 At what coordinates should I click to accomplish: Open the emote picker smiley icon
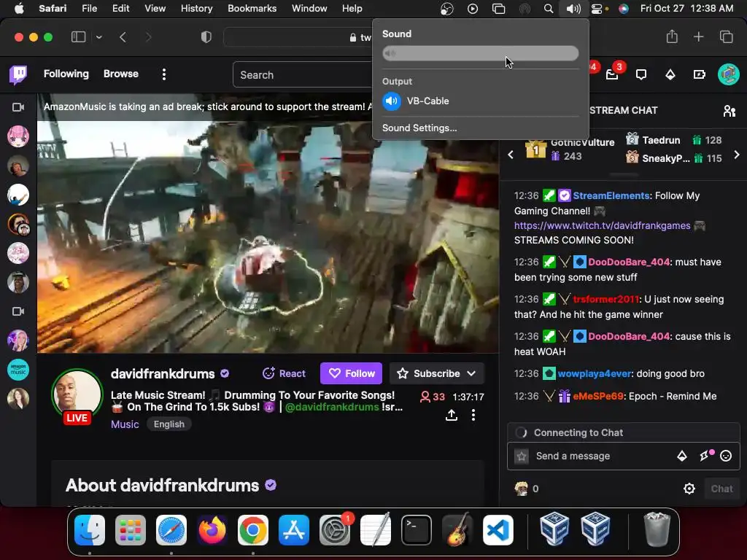click(726, 456)
